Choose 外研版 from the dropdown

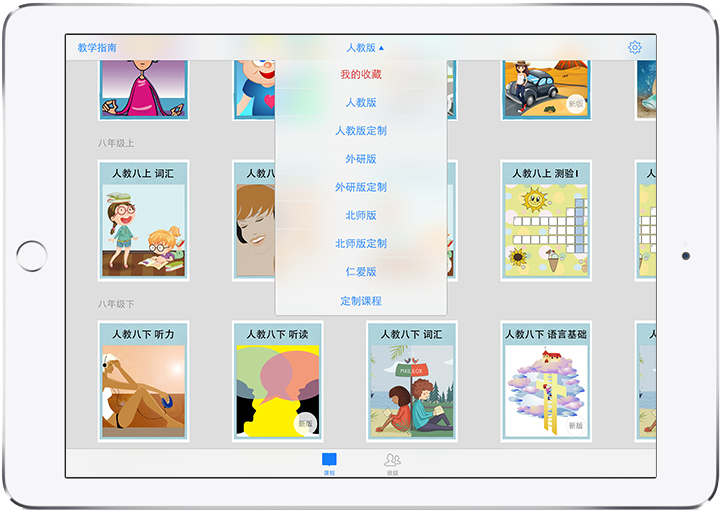pos(361,159)
